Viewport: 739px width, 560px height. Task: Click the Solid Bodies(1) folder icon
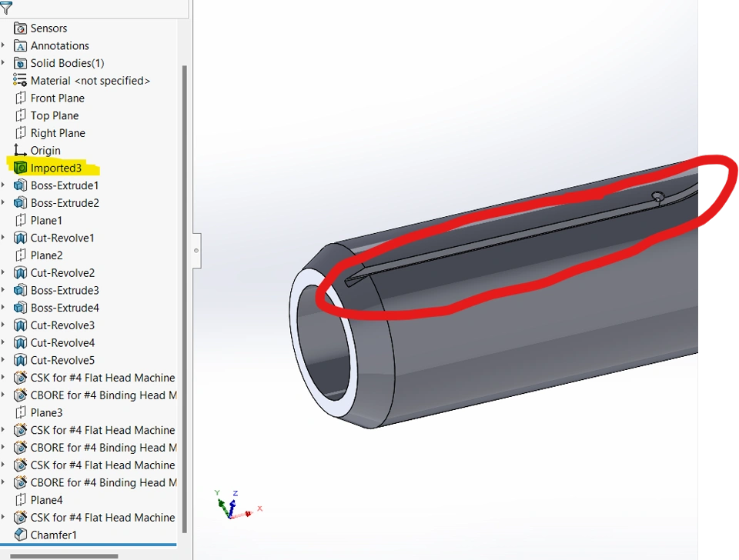[x=20, y=64]
